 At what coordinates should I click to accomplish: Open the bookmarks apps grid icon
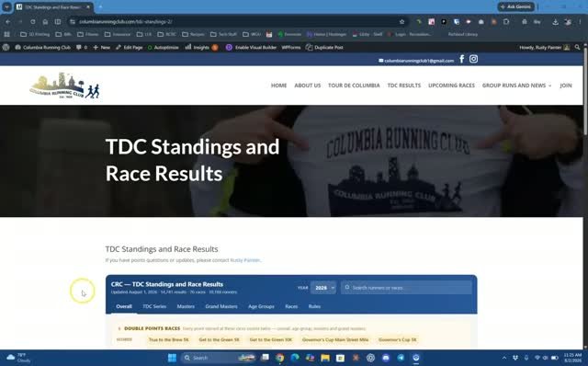point(6,34)
